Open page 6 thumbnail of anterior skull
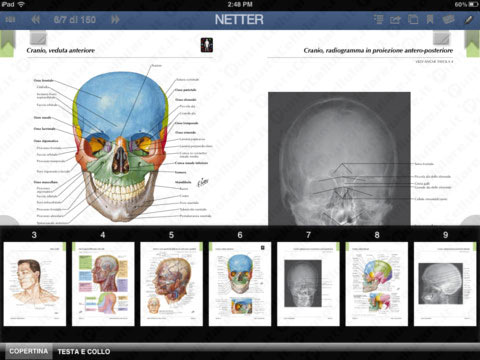480x360 pixels. pyautogui.click(x=240, y=284)
